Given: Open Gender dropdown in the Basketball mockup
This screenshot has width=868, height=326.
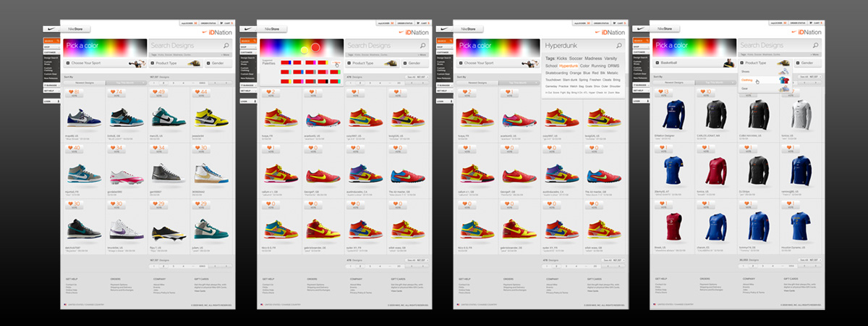Looking at the screenshot, I should point(809,63).
